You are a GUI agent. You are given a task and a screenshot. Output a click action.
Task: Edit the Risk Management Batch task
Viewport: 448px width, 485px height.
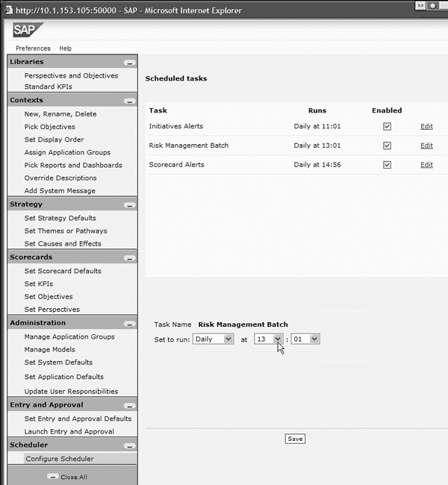426,145
